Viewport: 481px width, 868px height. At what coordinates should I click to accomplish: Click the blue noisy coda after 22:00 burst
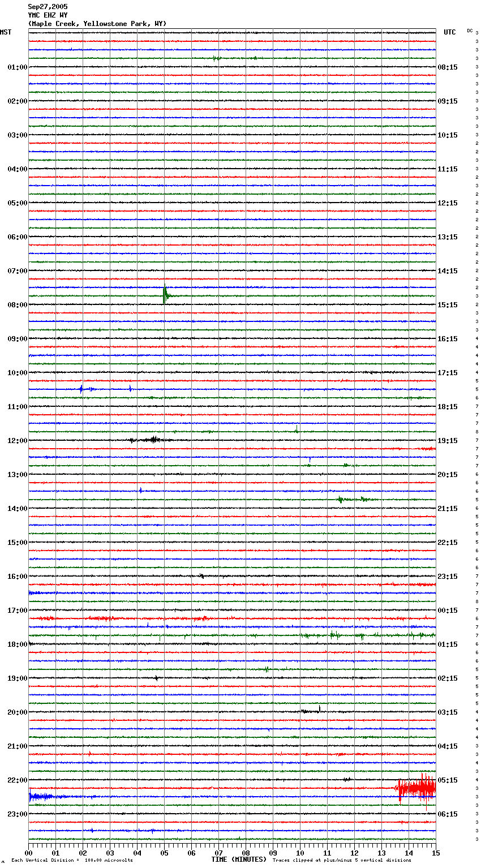click(x=48, y=797)
